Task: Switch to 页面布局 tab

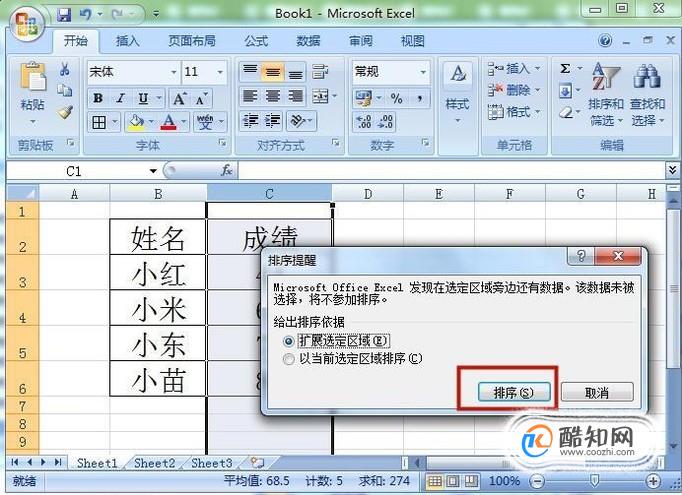Action: pyautogui.click(x=192, y=41)
